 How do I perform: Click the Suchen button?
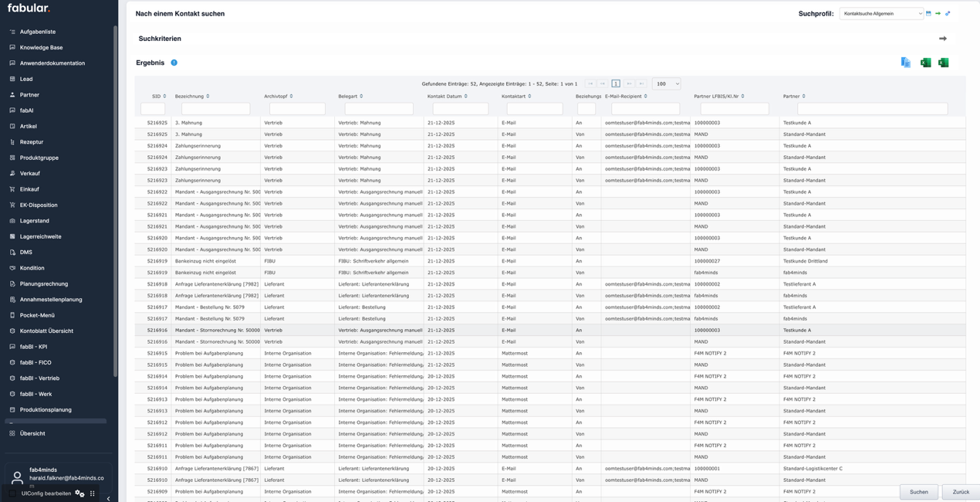(918, 492)
